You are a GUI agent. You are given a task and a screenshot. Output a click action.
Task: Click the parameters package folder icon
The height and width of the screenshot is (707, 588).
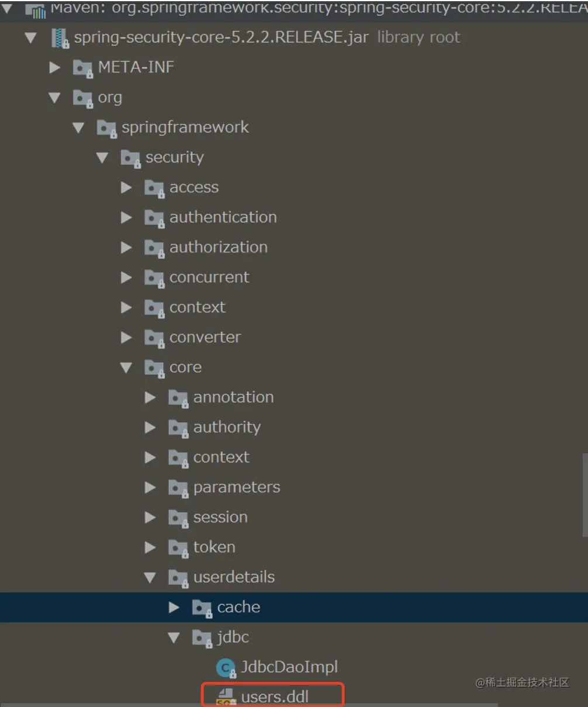[x=178, y=488]
